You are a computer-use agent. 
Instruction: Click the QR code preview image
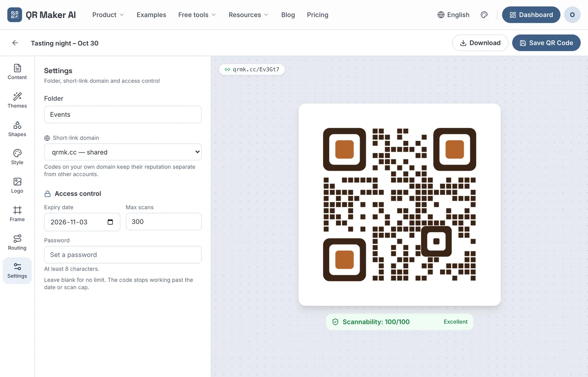point(399,205)
